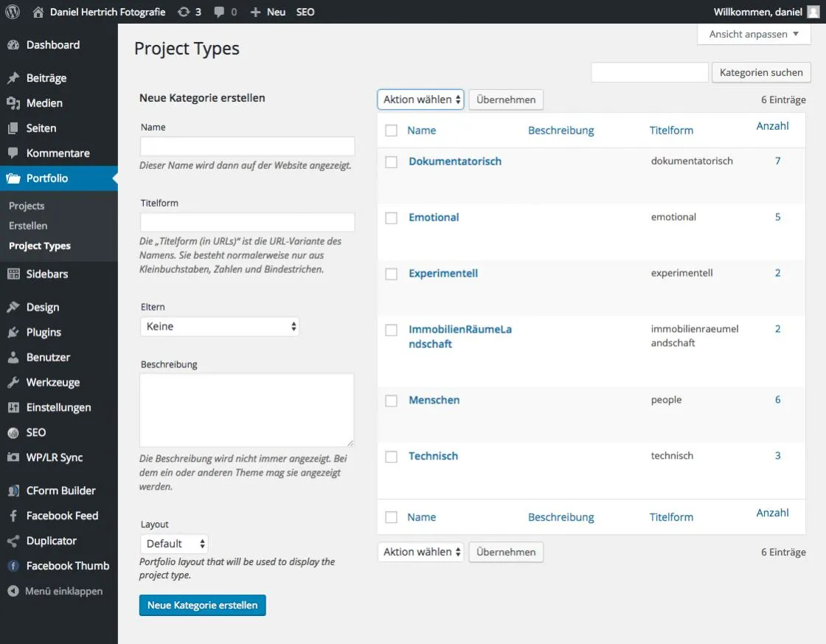Click the Beschreibung textarea
The image size is (826, 644).
click(x=247, y=410)
